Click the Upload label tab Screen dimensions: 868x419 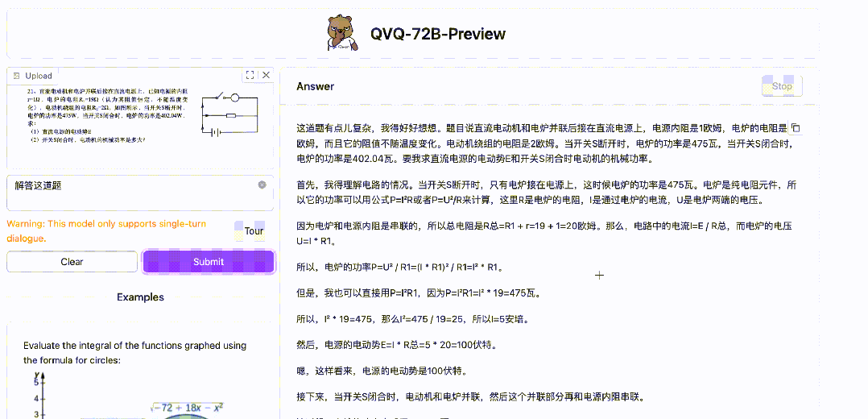click(x=33, y=76)
